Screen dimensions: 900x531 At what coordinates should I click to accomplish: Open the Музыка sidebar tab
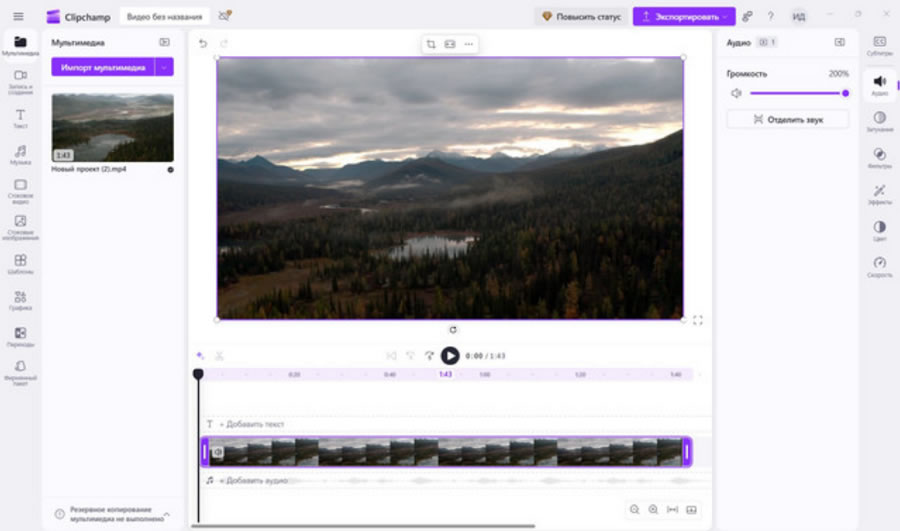click(x=20, y=155)
